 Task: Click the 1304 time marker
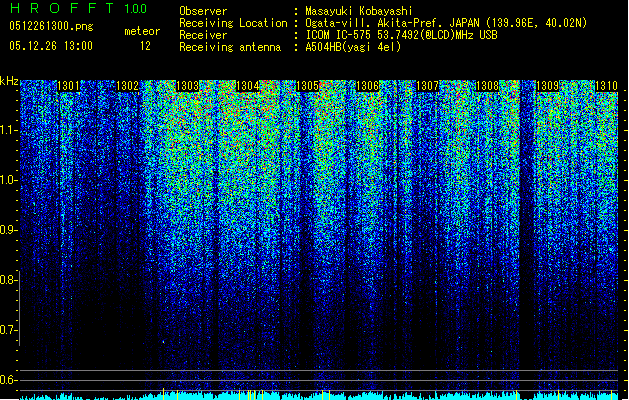pos(248,86)
